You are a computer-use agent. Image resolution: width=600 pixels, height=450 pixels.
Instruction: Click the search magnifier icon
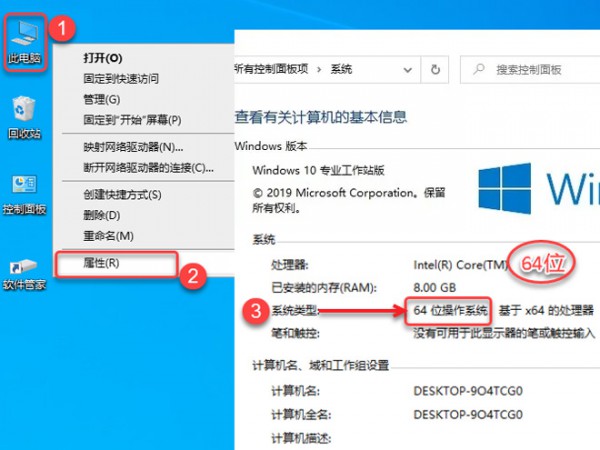[x=478, y=69]
